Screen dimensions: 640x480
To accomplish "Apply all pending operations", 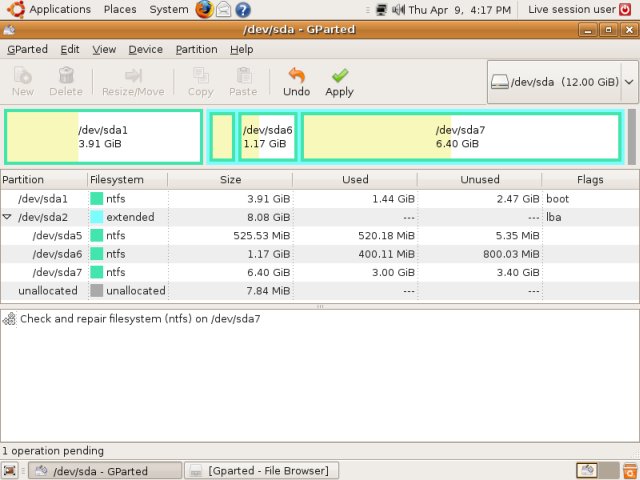I will (339, 82).
